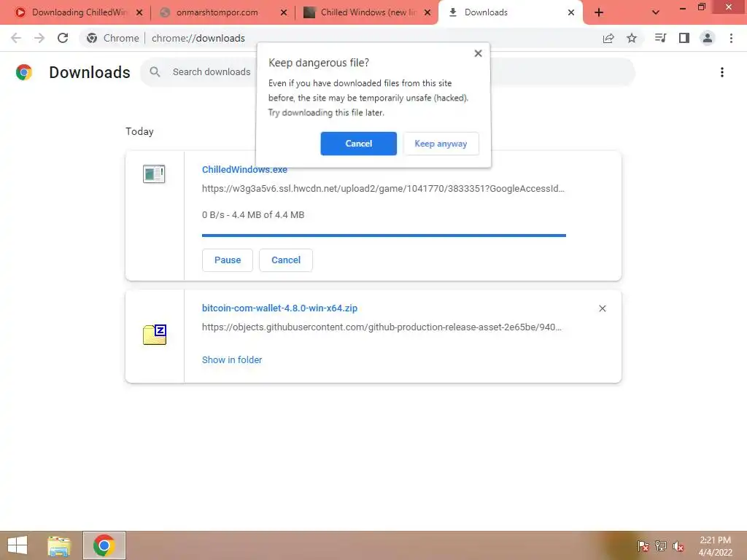The height and width of the screenshot is (560, 747).
Task: Open Chrome's three-dot main menu
Action: [731, 38]
